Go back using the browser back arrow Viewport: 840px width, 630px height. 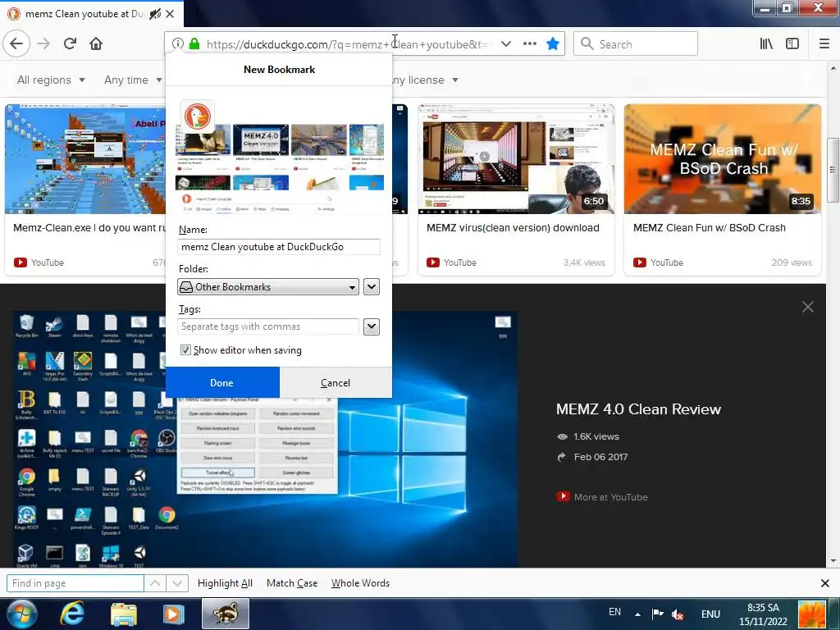click(16, 44)
